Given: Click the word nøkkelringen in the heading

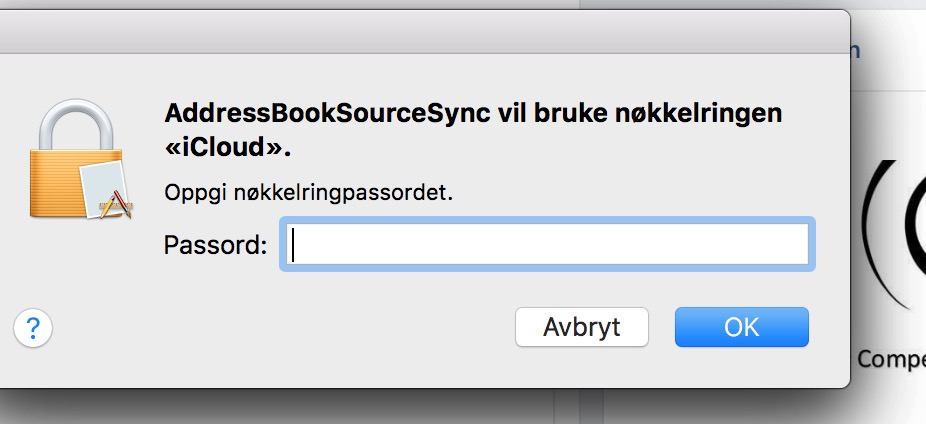Looking at the screenshot, I should click(699, 113).
